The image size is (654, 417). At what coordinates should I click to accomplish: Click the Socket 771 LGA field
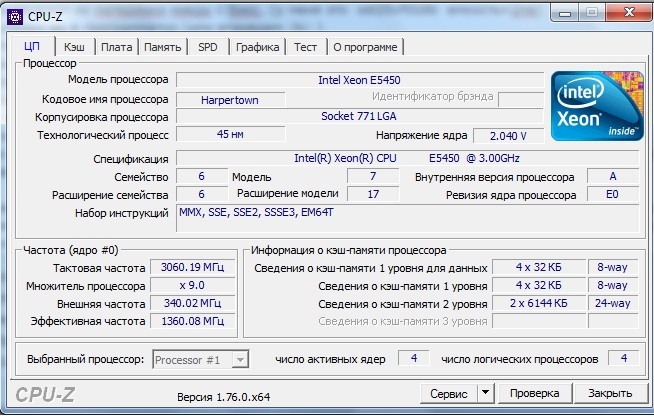click(360, 116)
